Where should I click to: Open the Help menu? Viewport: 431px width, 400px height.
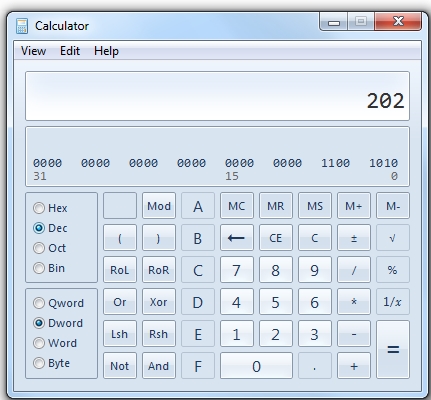click(x=106, y=51)
